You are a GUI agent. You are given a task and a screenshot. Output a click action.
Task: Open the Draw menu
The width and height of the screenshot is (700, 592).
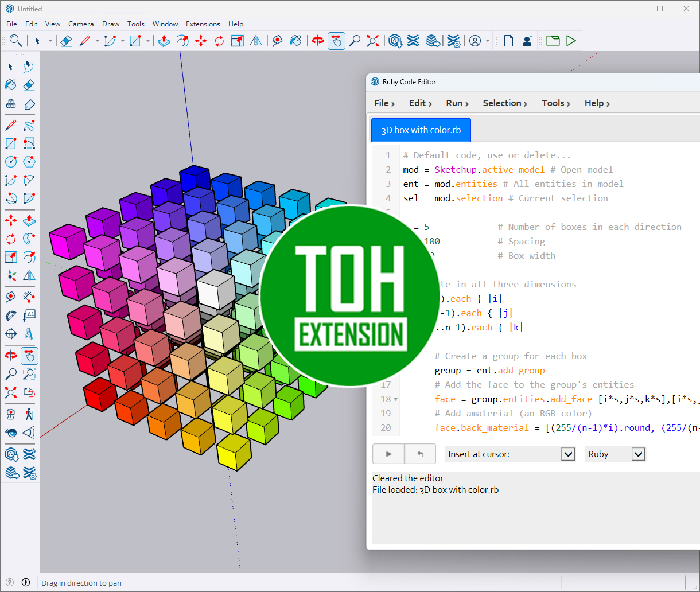(111, 24)
